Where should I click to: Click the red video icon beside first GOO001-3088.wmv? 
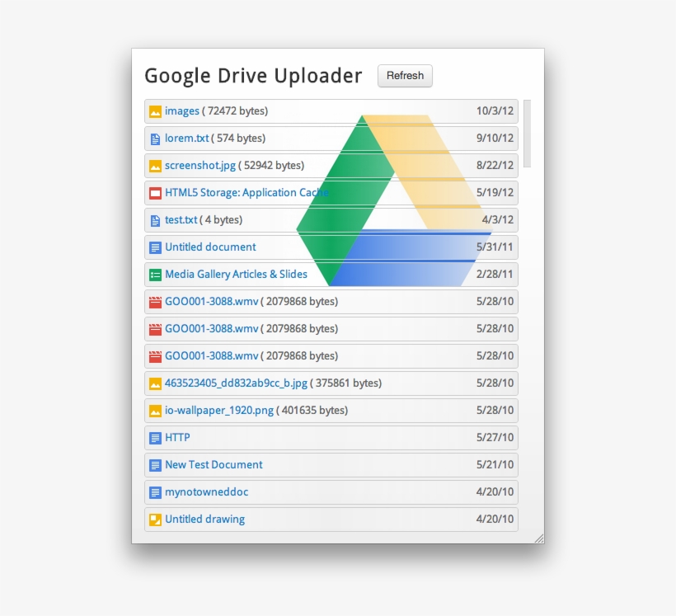tap(155, 301)
